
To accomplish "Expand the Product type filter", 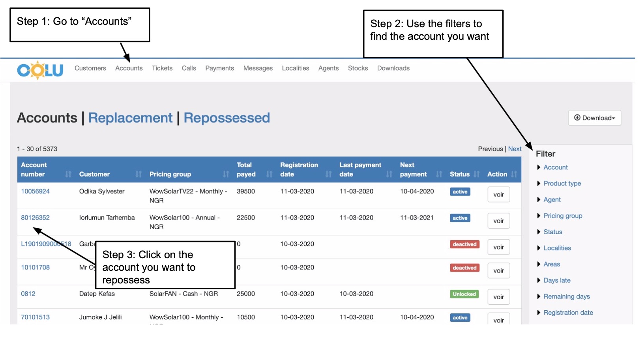I will pyautogui.click(x=562, y=184).
